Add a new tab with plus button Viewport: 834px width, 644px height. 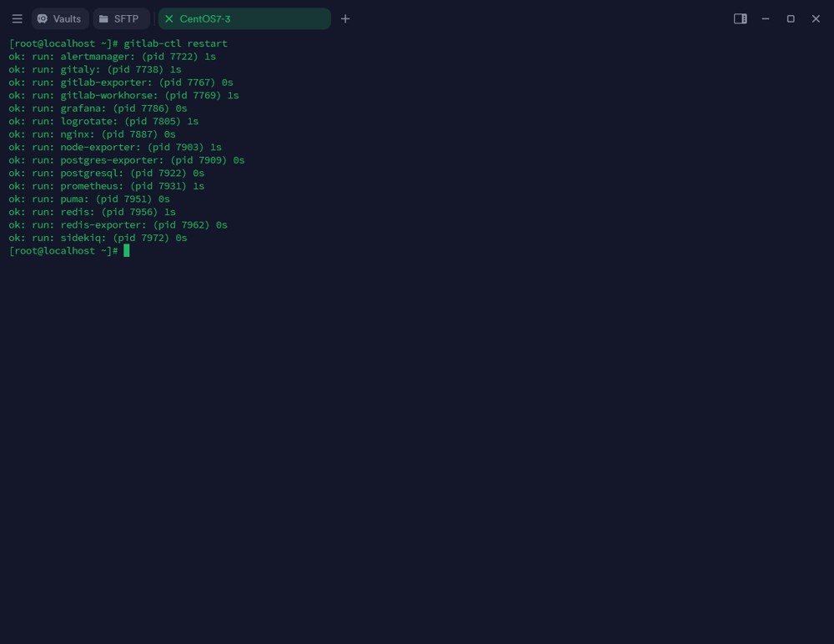(345, 18)
